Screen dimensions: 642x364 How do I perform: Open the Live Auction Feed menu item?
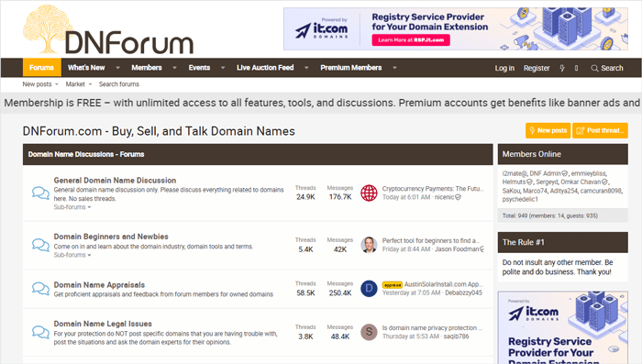click(265, 68)
